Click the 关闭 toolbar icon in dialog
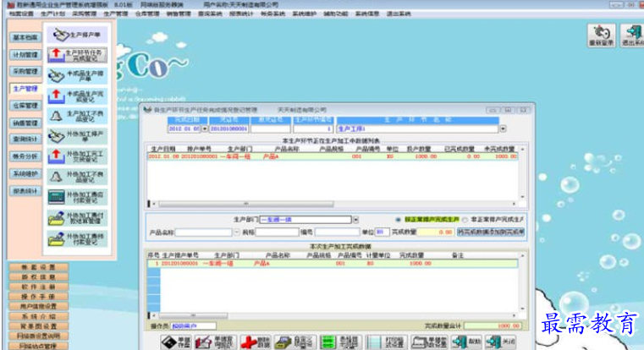644x350 pixels. (x=500, y=342)
